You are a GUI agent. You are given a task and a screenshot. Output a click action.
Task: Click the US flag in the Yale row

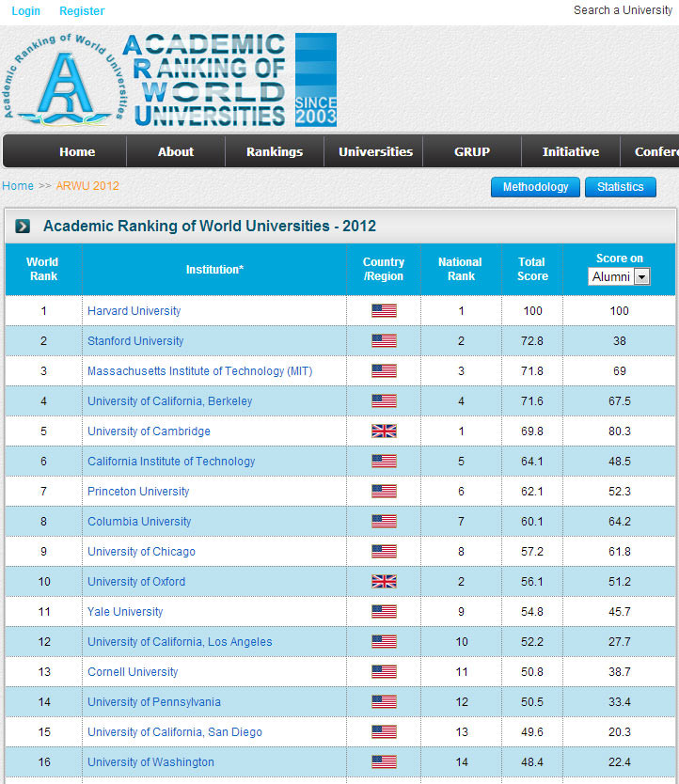pyautogui.click(x=384, y=612)
